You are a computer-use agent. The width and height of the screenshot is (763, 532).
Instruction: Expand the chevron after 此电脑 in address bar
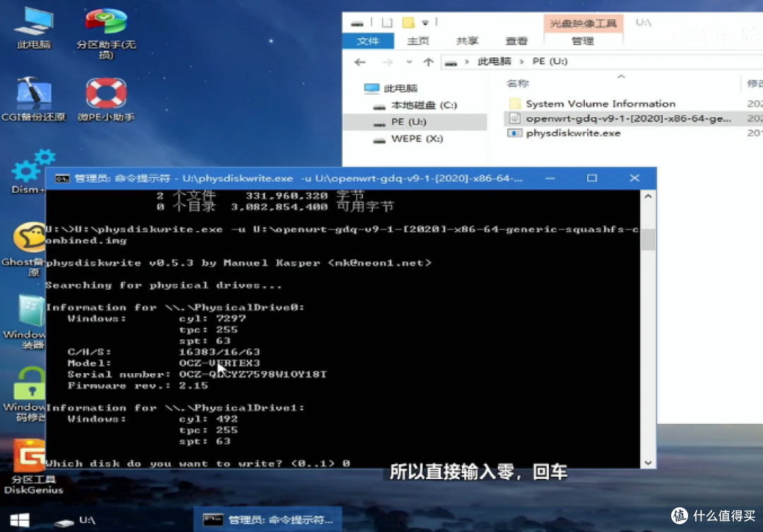coord(521,62)
